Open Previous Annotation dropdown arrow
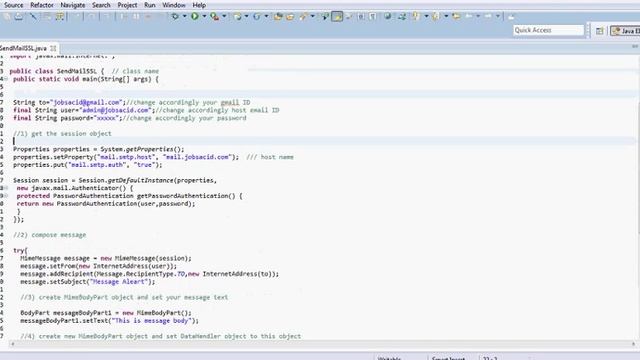Image resolution: width=640 pixels, height=360 pixels. point(446,16)
